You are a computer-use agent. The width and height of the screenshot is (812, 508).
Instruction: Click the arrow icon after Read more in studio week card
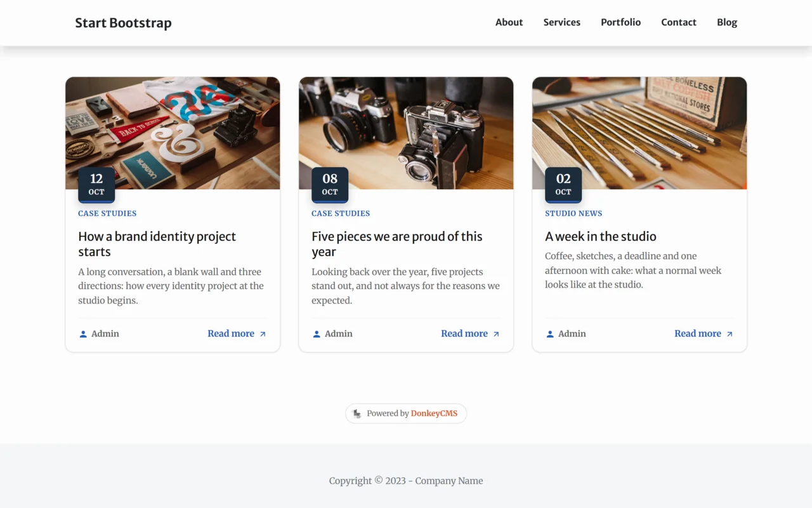coord(730,334)
